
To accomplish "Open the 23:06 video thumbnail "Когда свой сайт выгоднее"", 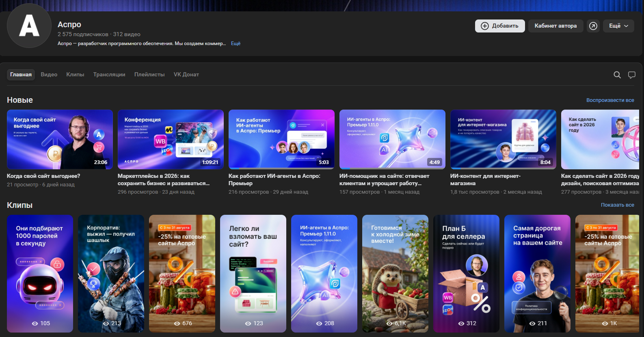I will point(60,139).
